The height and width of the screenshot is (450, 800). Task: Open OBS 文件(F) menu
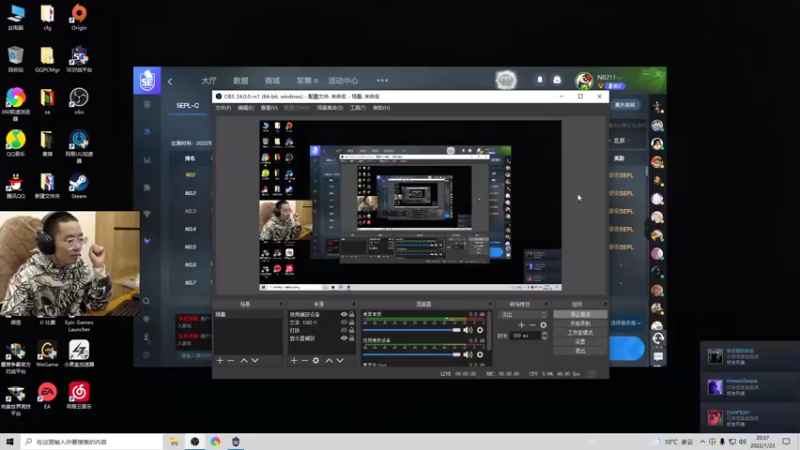pyautogui.click(x=223, y=108)
